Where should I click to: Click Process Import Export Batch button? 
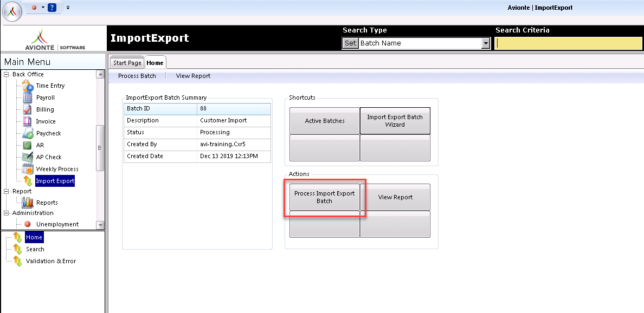point(325,197)
